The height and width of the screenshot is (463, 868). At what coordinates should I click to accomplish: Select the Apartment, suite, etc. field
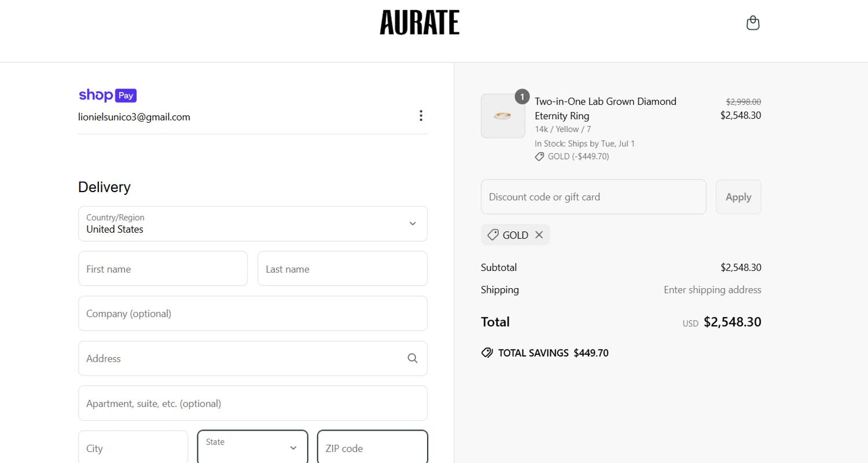[x=253, y=403]
